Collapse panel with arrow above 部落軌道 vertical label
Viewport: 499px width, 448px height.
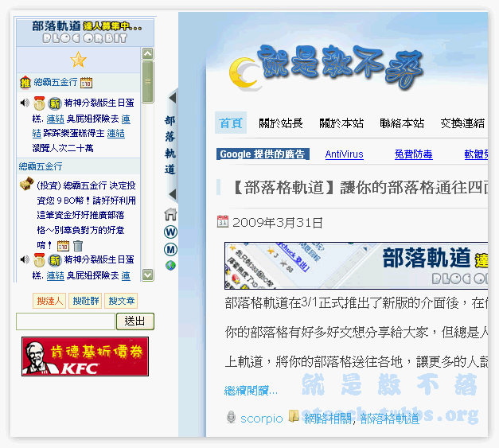coord(173,98)
